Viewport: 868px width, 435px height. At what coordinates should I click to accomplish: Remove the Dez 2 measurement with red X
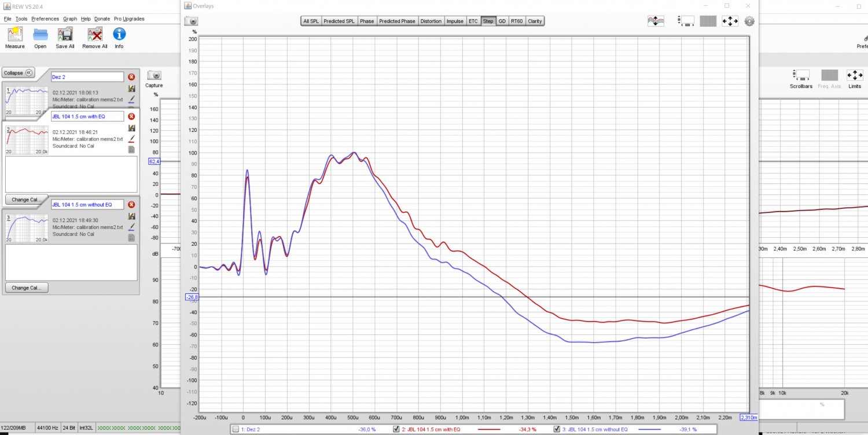[131, 77]
